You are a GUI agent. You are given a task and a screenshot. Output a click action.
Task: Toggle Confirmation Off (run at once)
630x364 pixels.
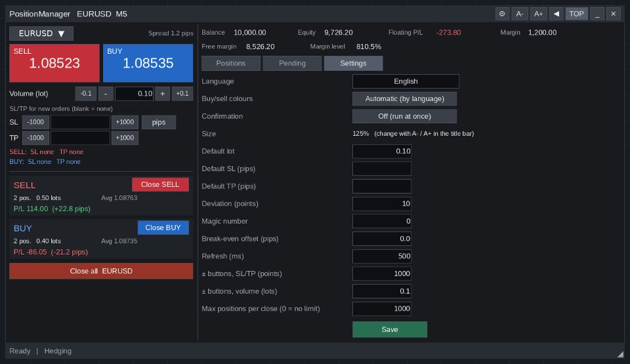pos(405,117)
